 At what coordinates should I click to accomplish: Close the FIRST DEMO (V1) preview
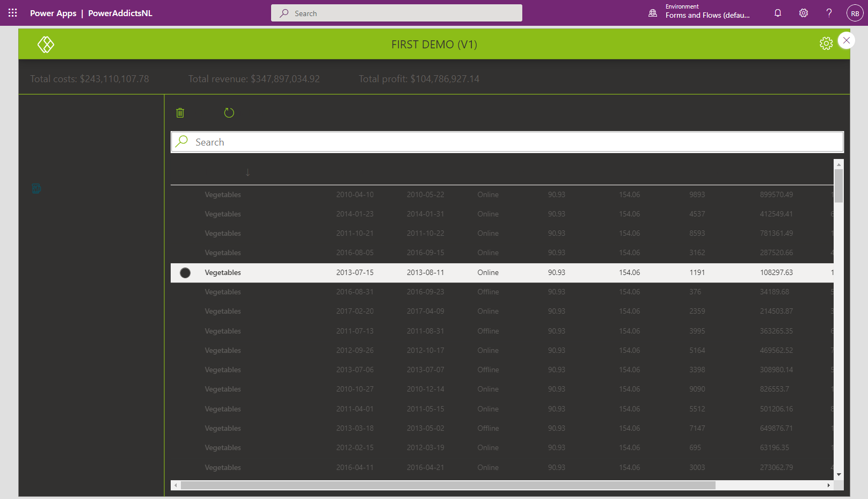[847, 40]
